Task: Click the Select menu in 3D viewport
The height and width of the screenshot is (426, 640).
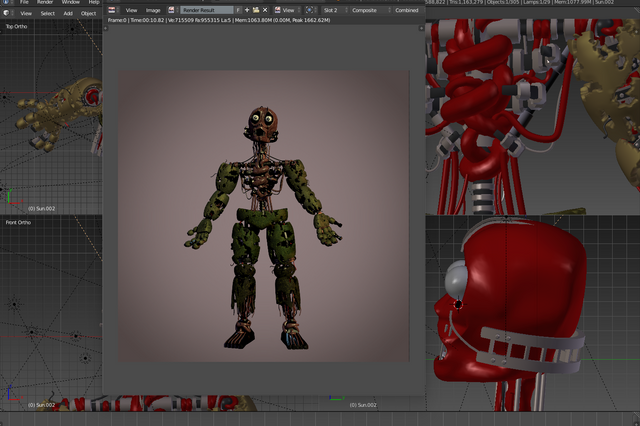Action: click(47, 13)
